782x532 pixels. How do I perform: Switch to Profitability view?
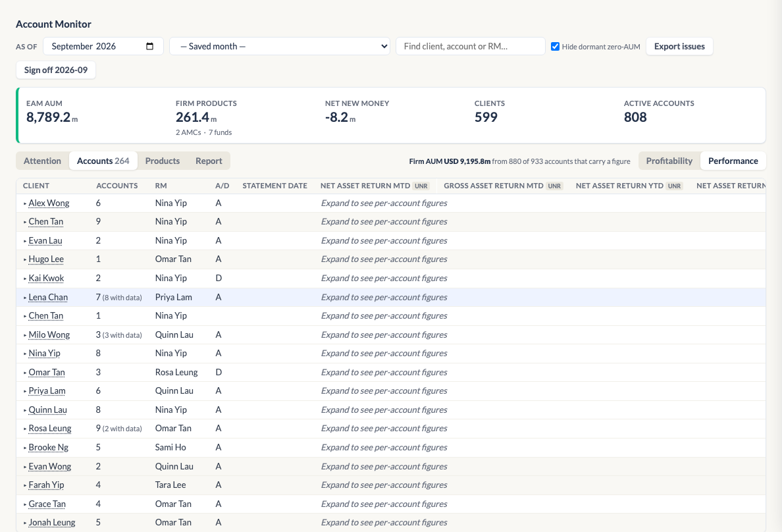(x=669, y=161)
